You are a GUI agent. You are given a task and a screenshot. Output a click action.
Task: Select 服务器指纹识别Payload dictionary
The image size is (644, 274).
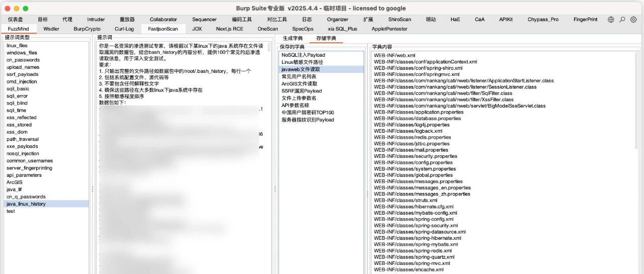click(x=321, y=120)
